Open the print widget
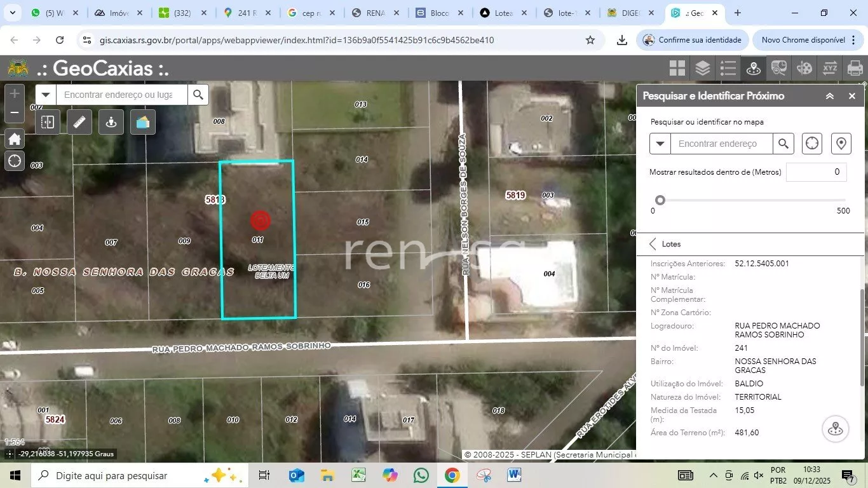 point(855,68)
